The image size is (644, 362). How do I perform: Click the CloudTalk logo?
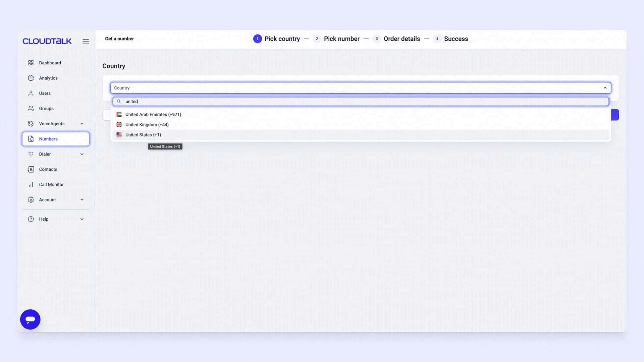pos(47,41)
